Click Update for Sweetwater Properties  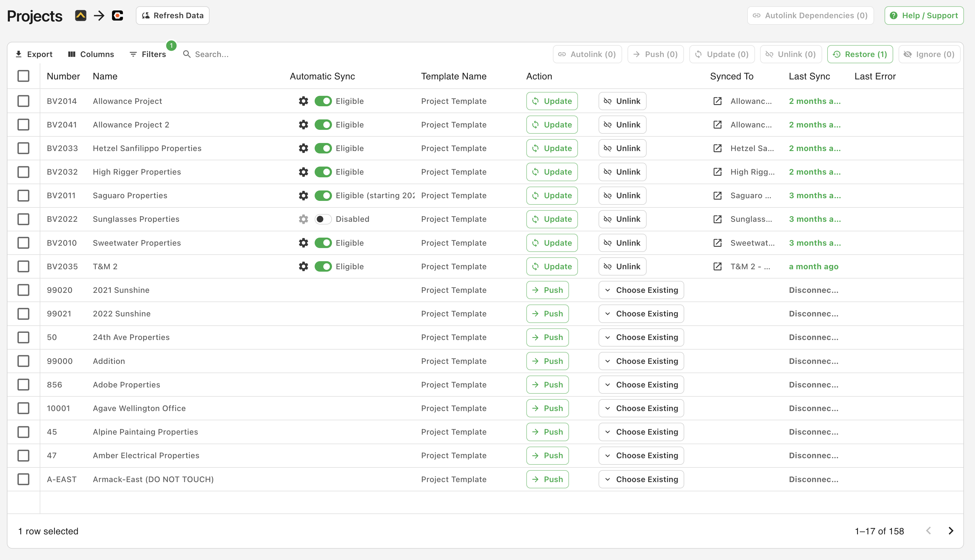(552, 243)
